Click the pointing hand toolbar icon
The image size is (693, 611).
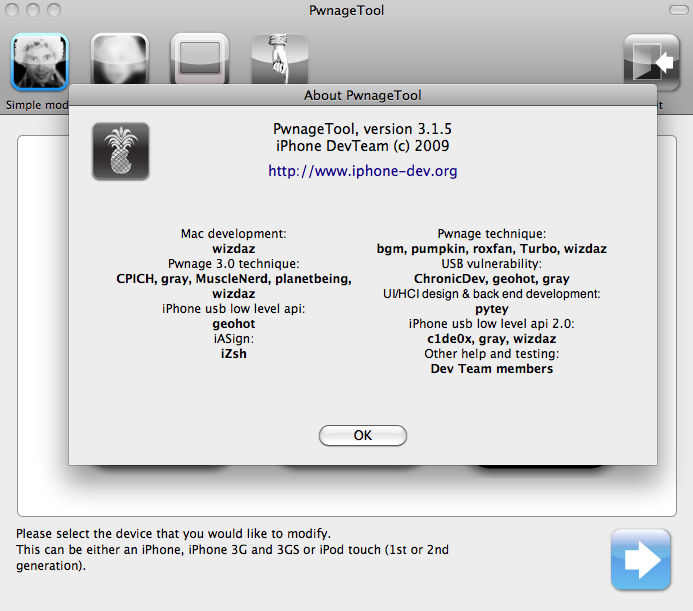click(x=280, y=58)
